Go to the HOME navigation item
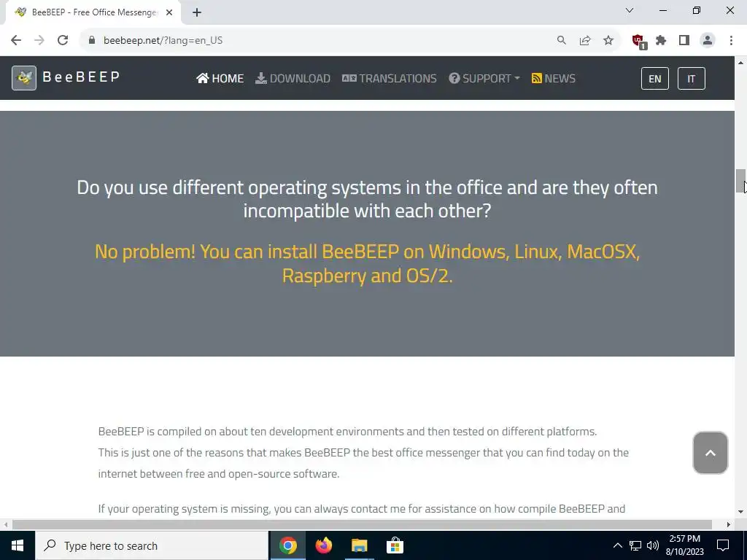The width and height of the screenshot is (747, 560). coord(220,78)
